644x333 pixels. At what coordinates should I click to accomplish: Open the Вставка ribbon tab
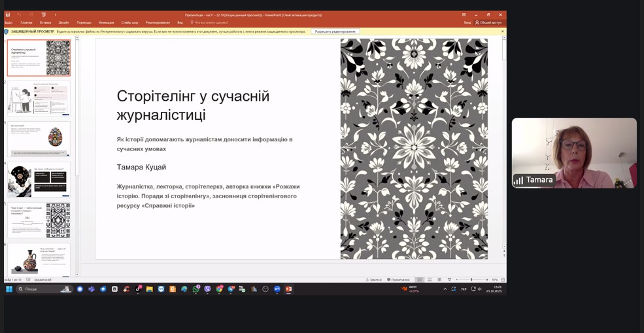coord(45,22)
